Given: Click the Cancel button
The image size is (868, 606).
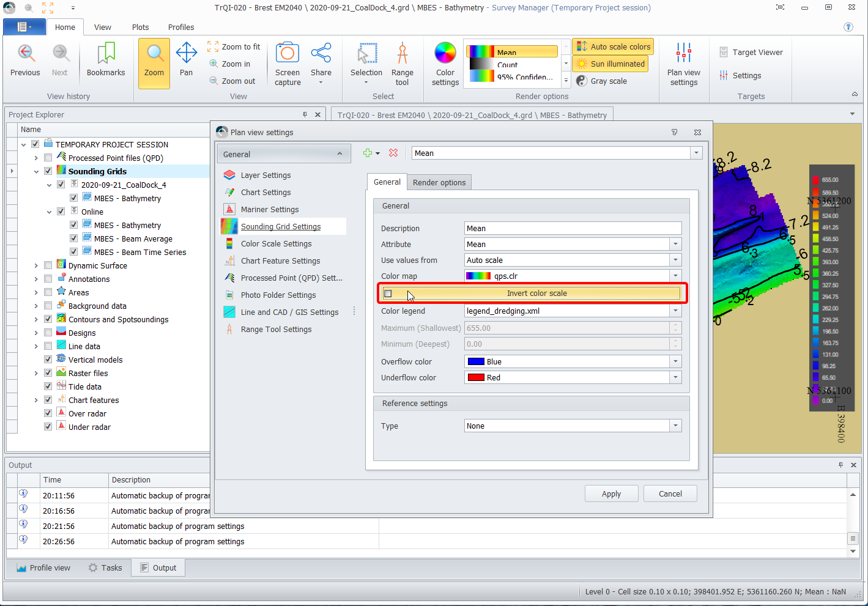Looking at the screenshot, I should 670,493.
